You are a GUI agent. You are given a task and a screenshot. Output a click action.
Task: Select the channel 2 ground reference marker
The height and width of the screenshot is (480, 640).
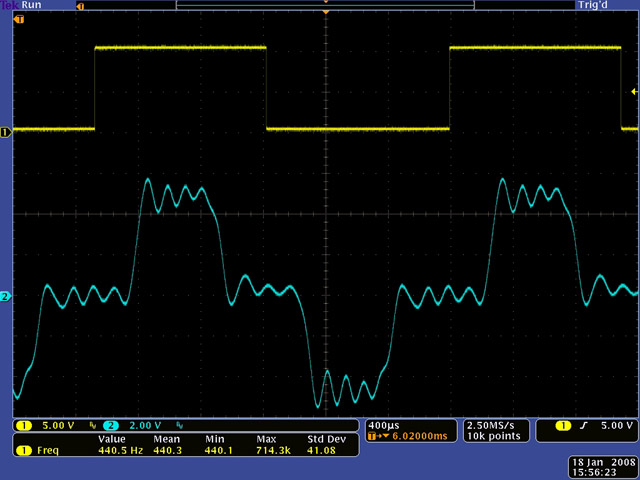pyautogui.click(x=5, y=297)
